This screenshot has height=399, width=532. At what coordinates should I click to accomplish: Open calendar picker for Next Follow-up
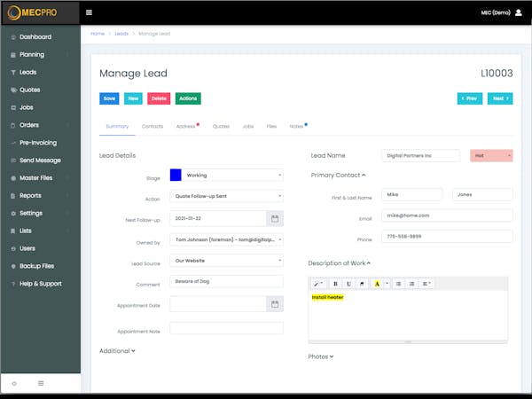(275, 218)
